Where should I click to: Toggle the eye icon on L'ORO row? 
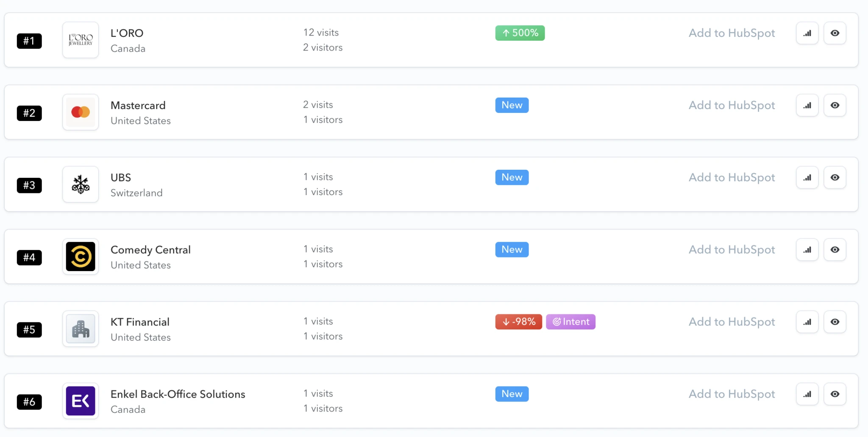coord(835,33)
